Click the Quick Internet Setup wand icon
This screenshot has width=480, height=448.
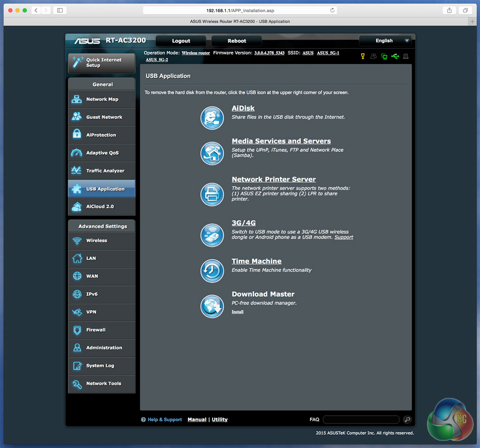coord(77,62)
